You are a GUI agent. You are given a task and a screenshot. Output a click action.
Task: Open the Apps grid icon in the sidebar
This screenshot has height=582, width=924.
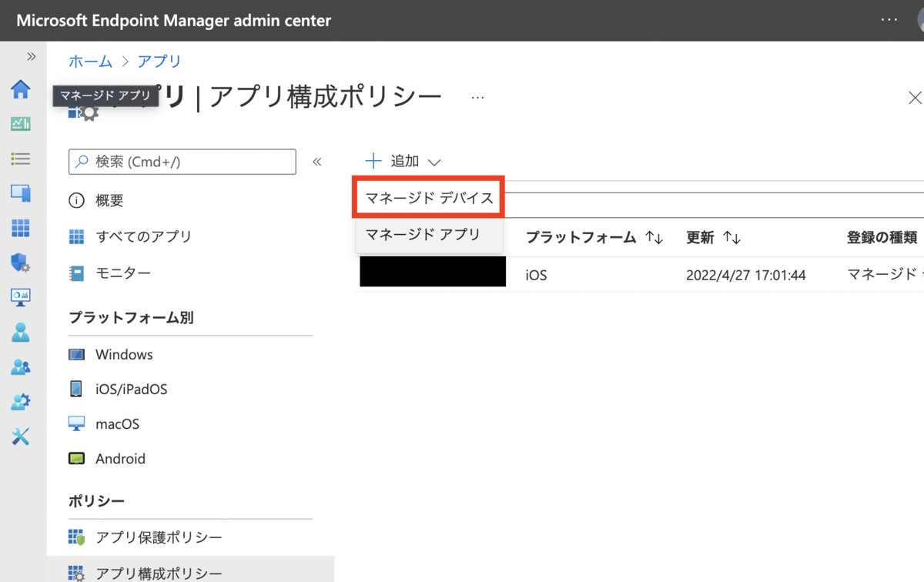21,228
